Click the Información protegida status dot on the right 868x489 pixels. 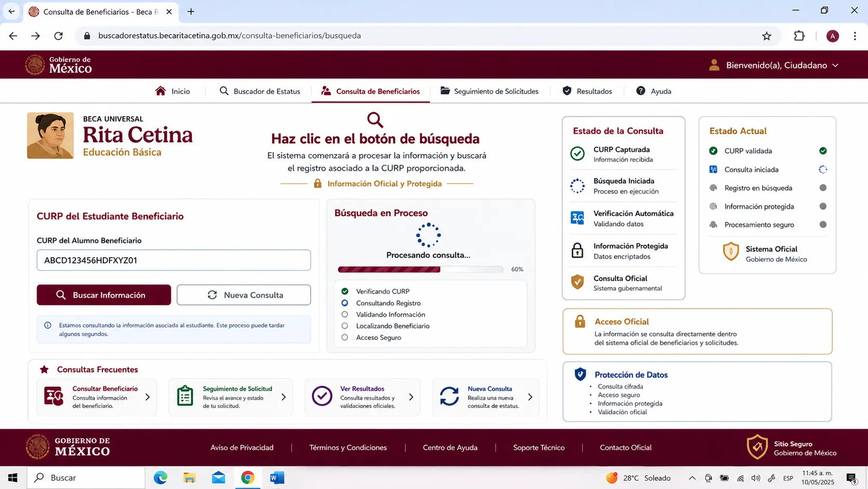point(823,206)
